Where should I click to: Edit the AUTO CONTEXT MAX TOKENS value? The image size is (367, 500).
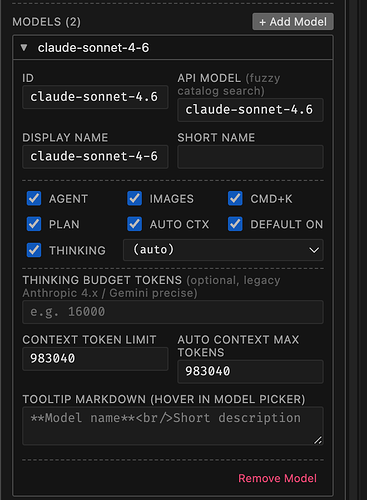[250, 371]
